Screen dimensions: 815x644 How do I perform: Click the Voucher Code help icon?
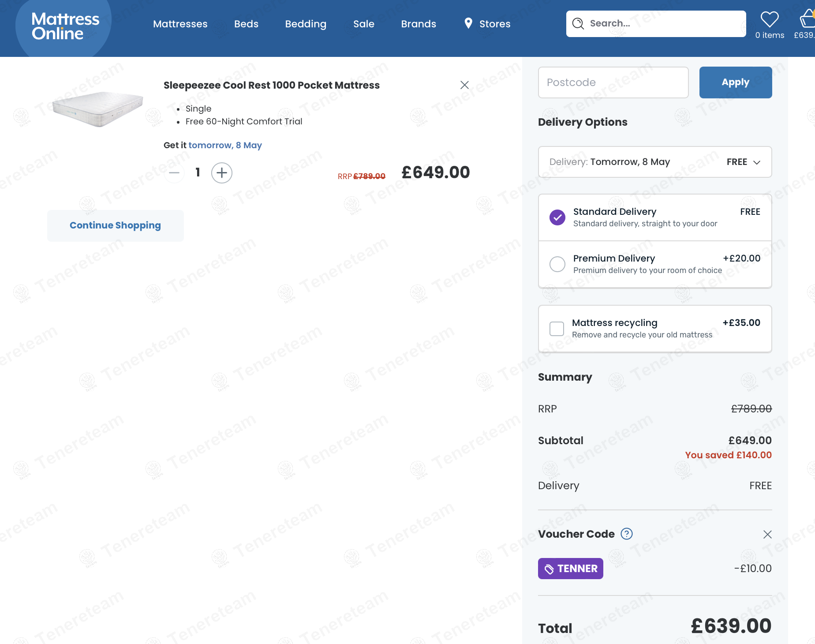[x=627, y=534]
